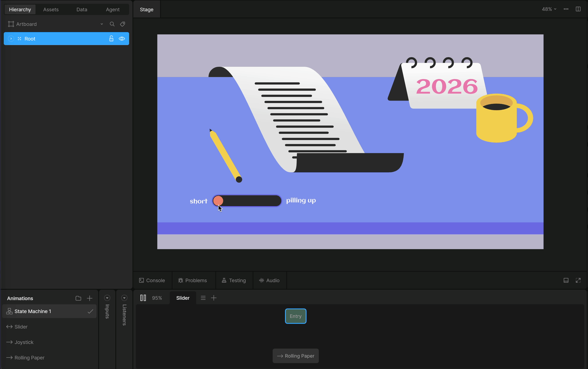Expand the Root tree item
Image resolution: width=588 pixels, height=369 pixels.
click(x=11, y=39)
